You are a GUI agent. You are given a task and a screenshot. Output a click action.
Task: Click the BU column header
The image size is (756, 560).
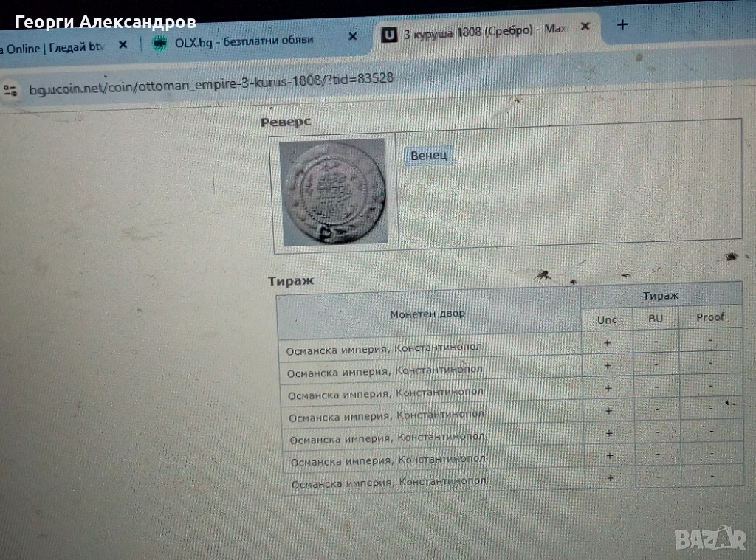click(656, 319)
